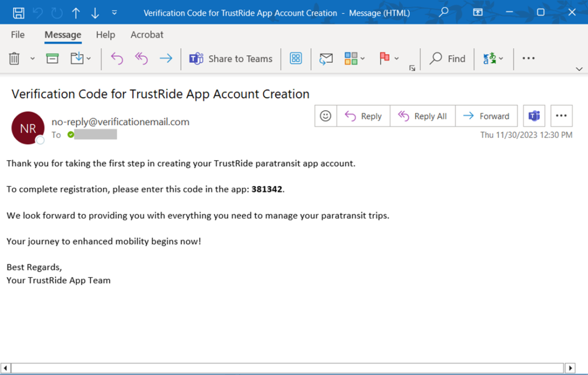Click the NR sender avatar
Viewport: 588px width, 375px height.
28,128
